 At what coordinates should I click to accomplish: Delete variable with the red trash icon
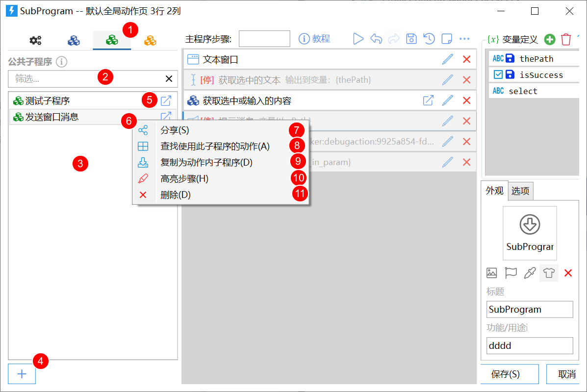pos(566,39)
